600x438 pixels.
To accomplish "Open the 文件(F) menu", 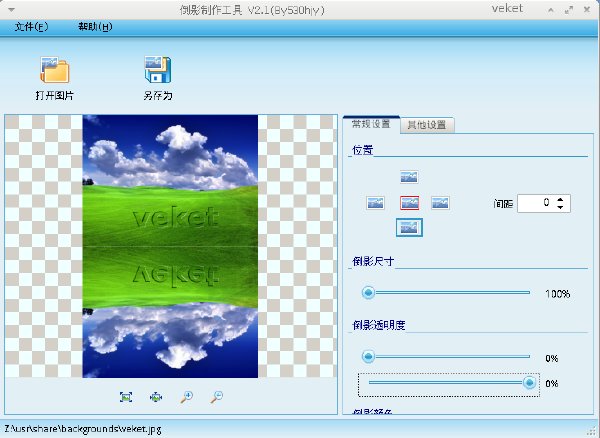I will pyautogui.click(x=31, y=26).
